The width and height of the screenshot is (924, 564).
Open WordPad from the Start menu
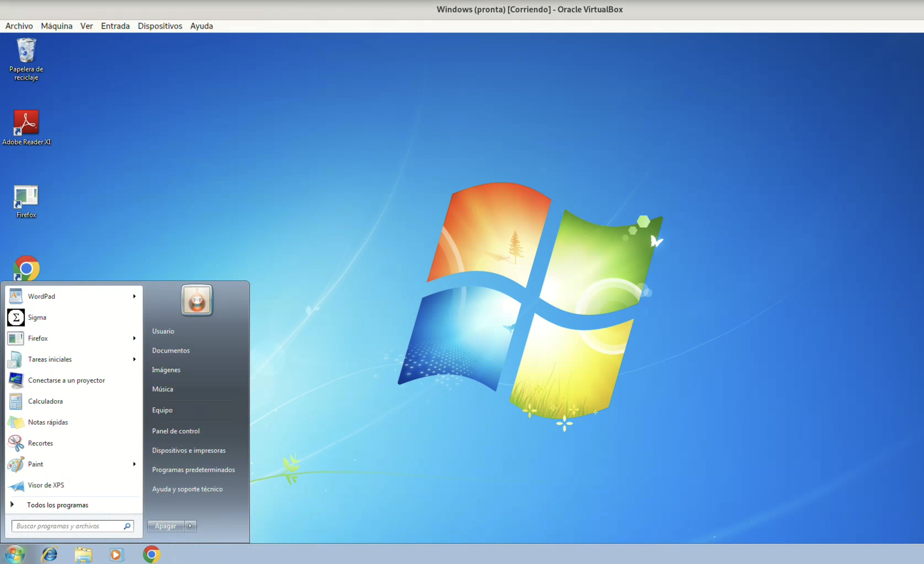[74, 296]
